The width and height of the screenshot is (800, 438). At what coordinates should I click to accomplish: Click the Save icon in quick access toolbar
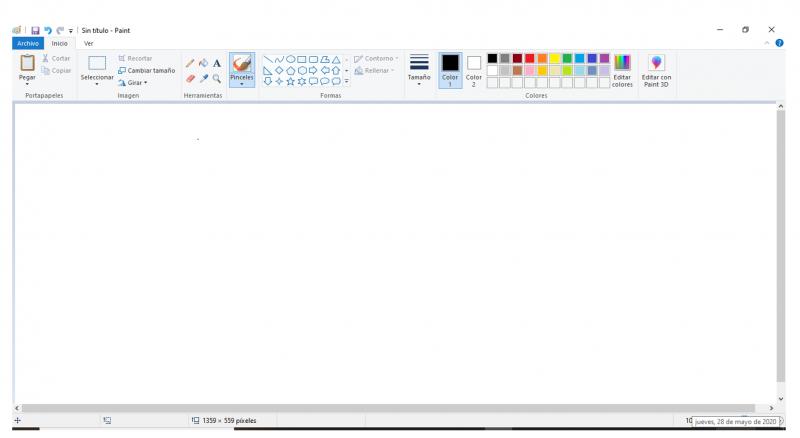[34, 30]
